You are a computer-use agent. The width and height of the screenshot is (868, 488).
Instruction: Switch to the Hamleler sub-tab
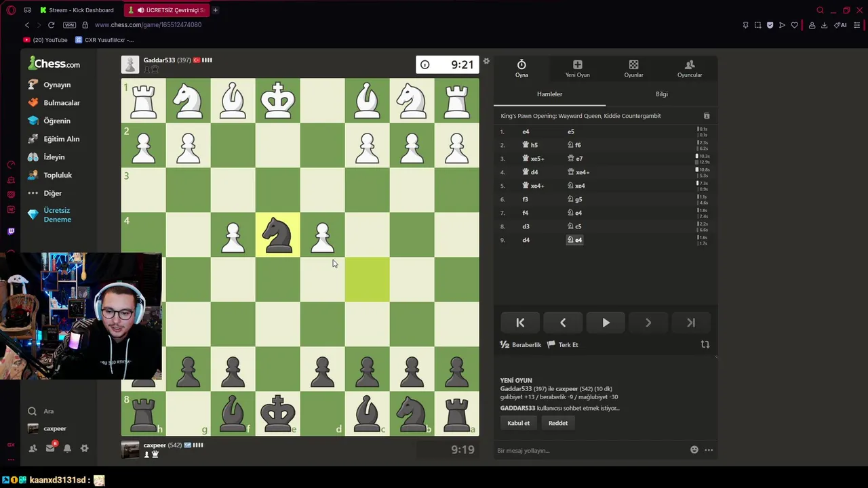[549, 94]
